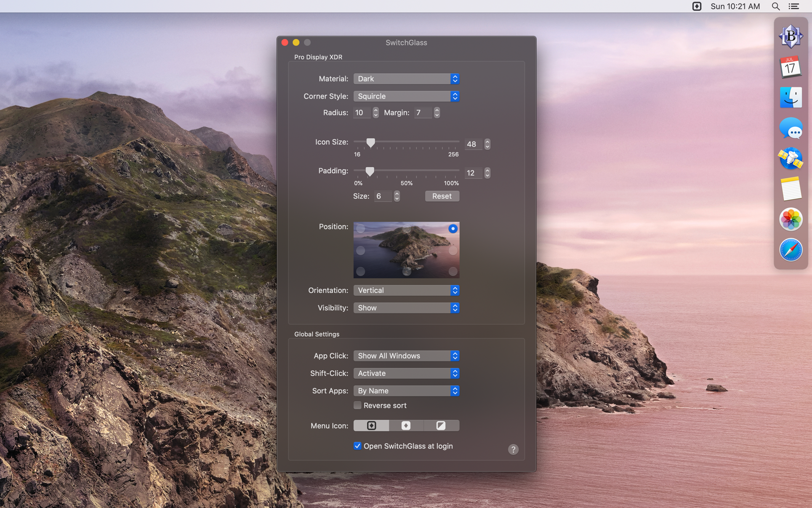Click the help question mark button
Screen dimensions: 812x508
513,449
